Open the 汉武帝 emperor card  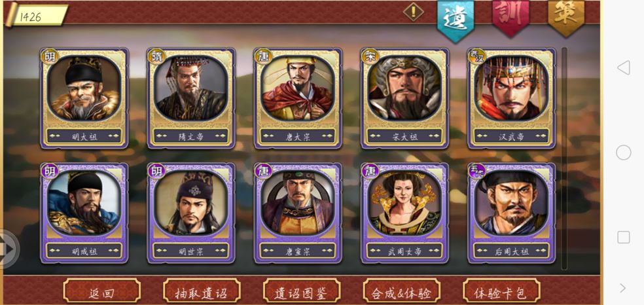(511, 98)
